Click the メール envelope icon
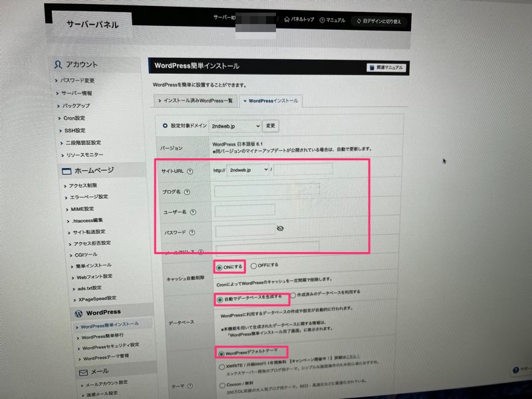The width and height of the screenshot is (532, 399). pos(83,372)
